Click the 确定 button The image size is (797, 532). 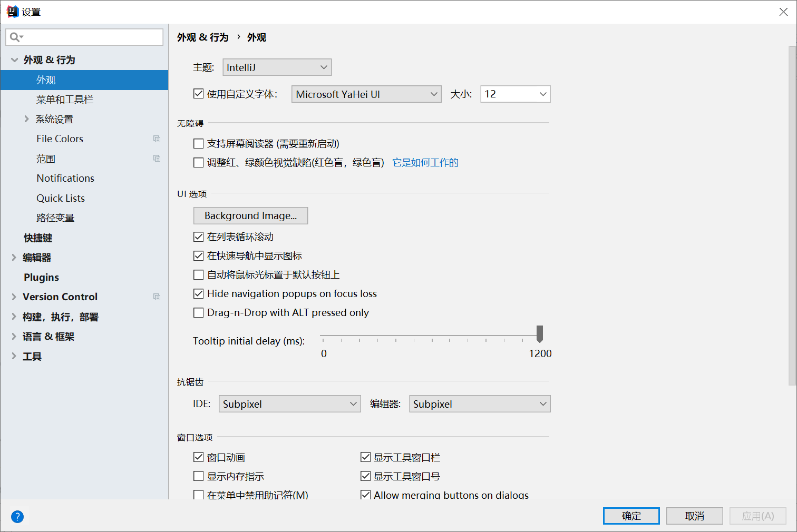click(x=631, y=516)
